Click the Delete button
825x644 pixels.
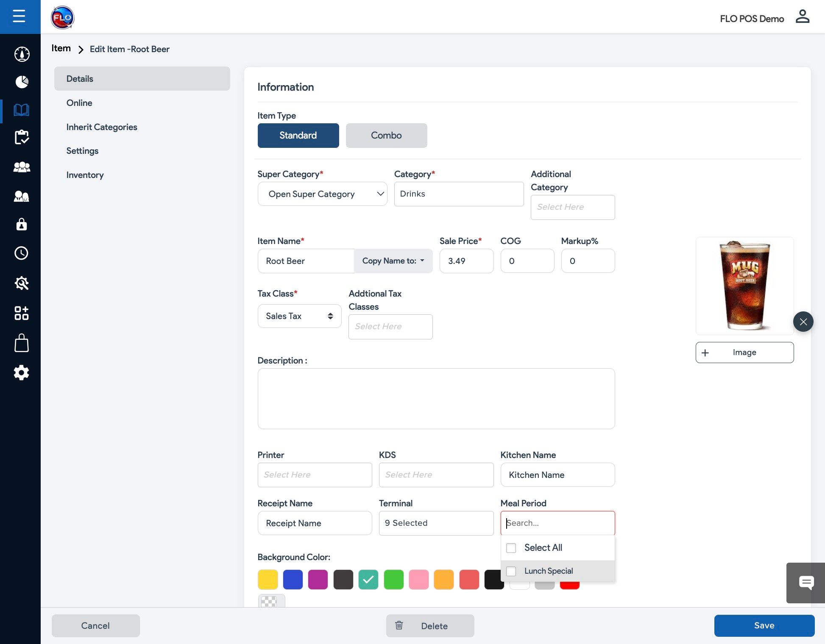pyautogui.click(x=430, y=626)
